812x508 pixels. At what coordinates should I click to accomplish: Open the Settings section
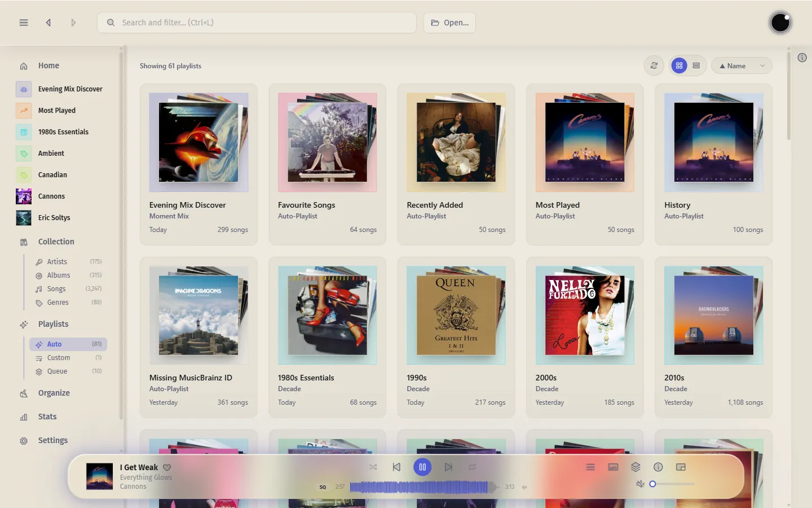53,440
